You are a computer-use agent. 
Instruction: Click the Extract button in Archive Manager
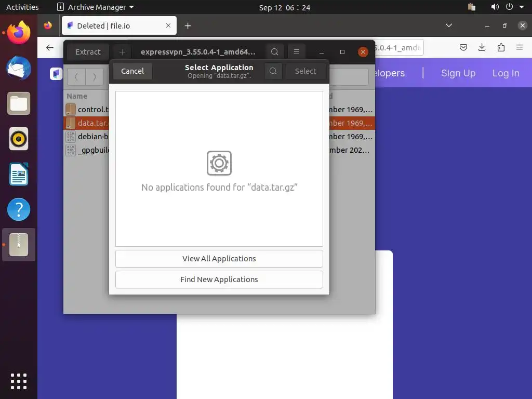[x=88, y=52]
